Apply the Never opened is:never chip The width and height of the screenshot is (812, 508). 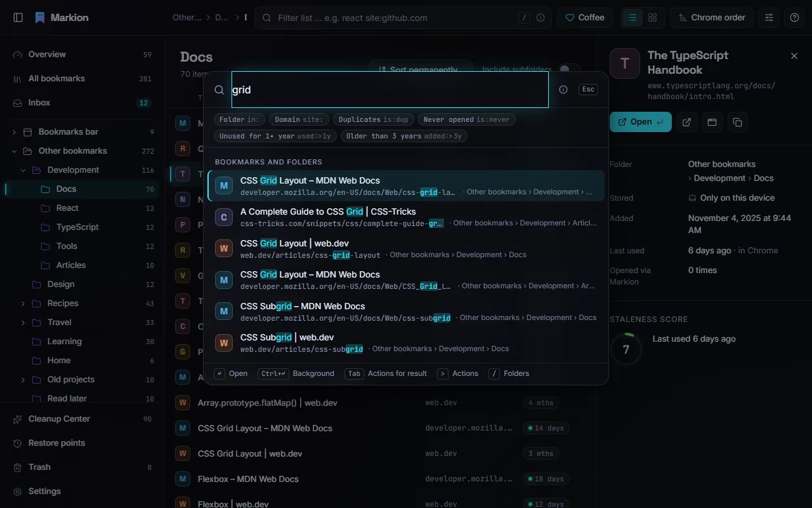[466, 119]
